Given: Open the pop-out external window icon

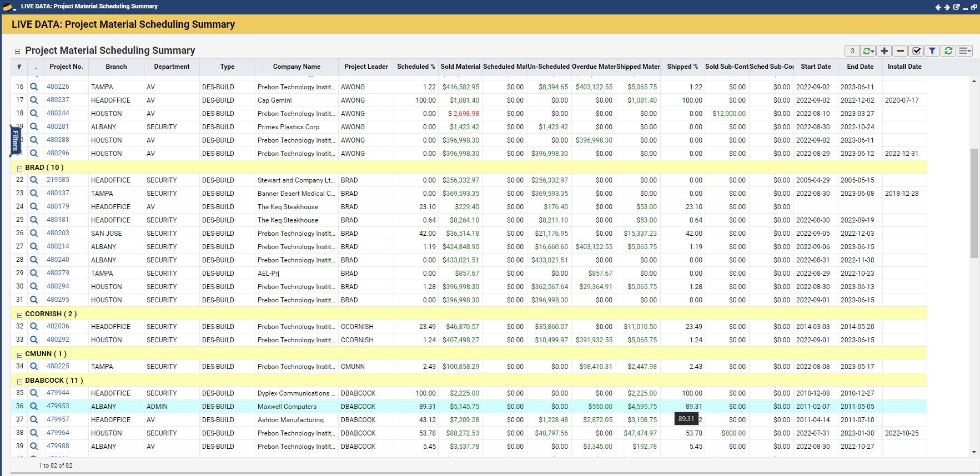Looking at the screenshot, I should pyautogui.click(x=956, y=7).
